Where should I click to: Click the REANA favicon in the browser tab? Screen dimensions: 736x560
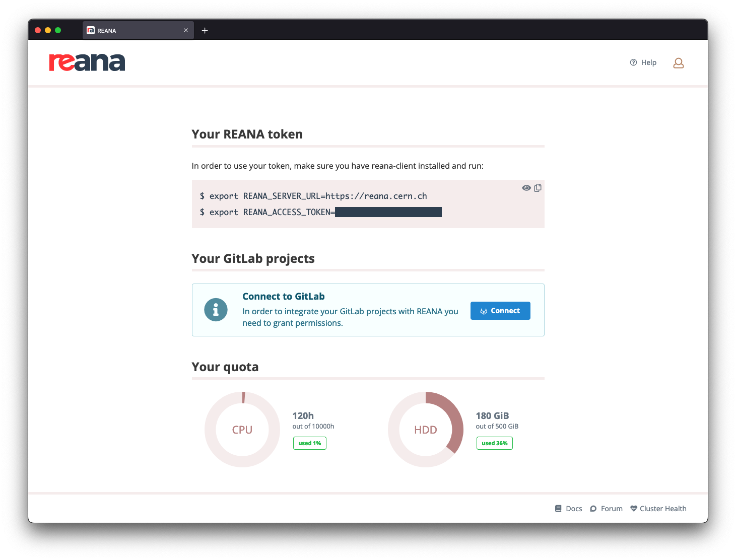pyautogui.click(x=91, y=30)
